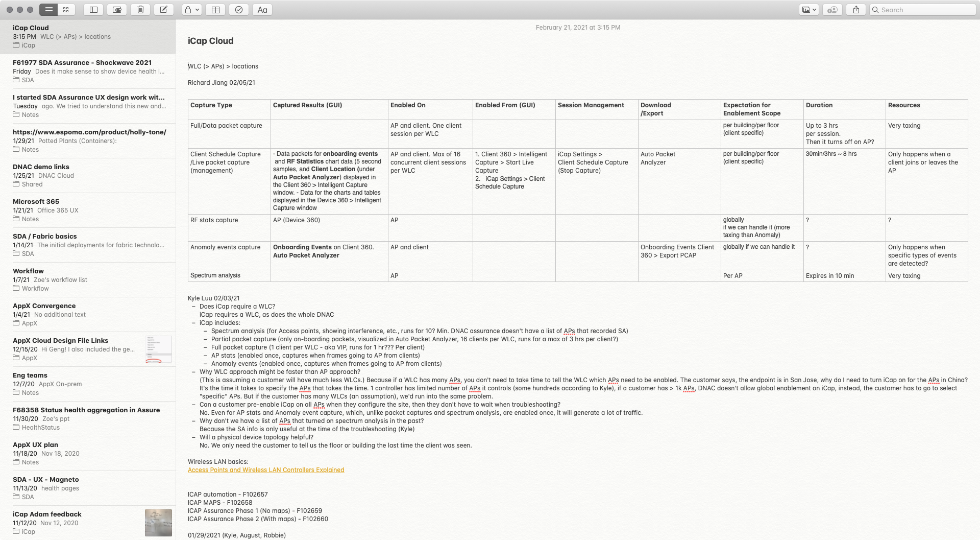Click the Capture Type column header cell
The image size is (980, 540).
click(x=229, y=109)
